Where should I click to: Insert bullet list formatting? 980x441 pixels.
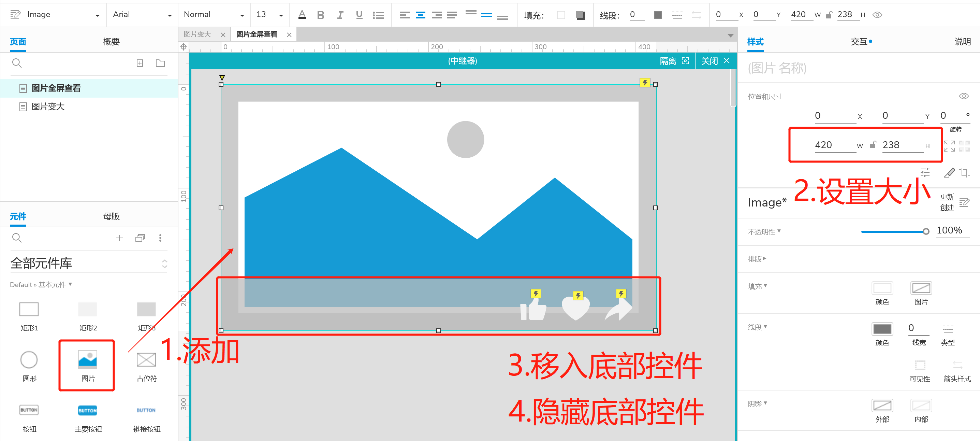(378, 15)
